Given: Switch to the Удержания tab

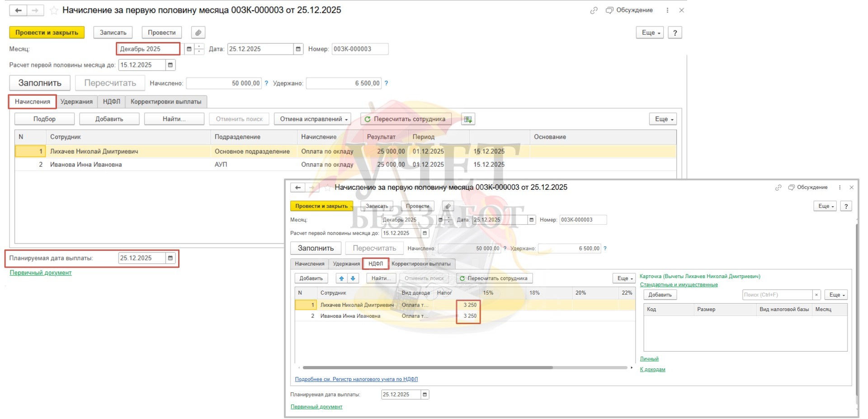Looking at the screenshot, I should (76, 102).
